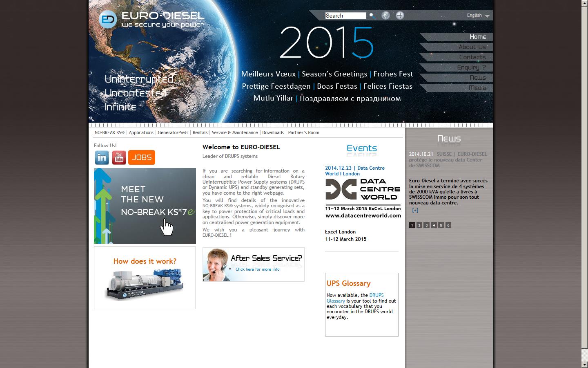Open the Data Centre World London event link
Image resolution: width=588 pixels, height=368 pixels.
[x=355, y=171]
